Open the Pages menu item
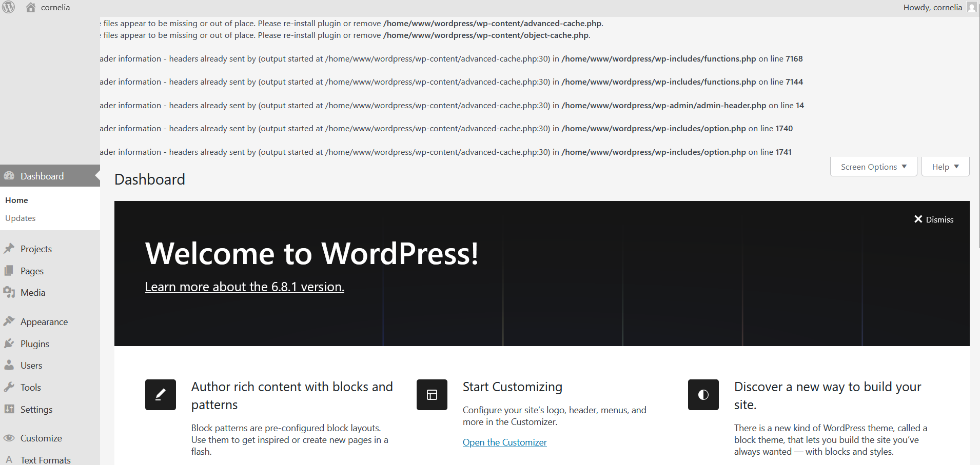The width and height of the screenshot is (980, 465). click(31, 271)
